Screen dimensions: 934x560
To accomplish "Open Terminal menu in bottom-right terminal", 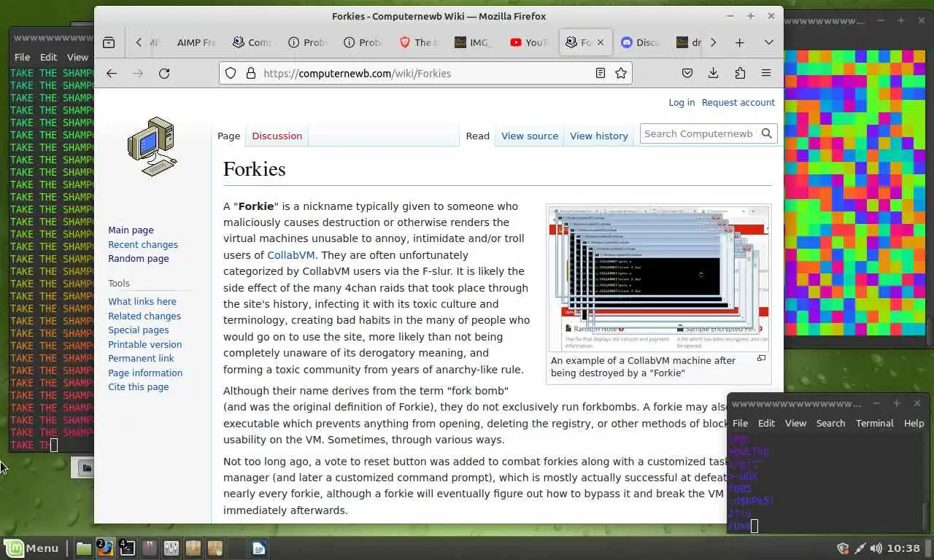I will coord(874,423).
